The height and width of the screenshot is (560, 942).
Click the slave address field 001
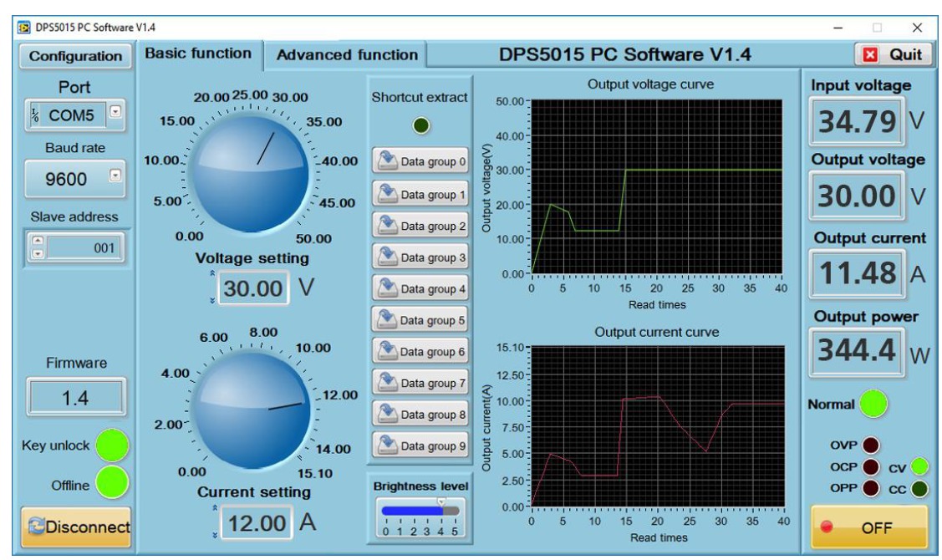[x=85, y=247]
